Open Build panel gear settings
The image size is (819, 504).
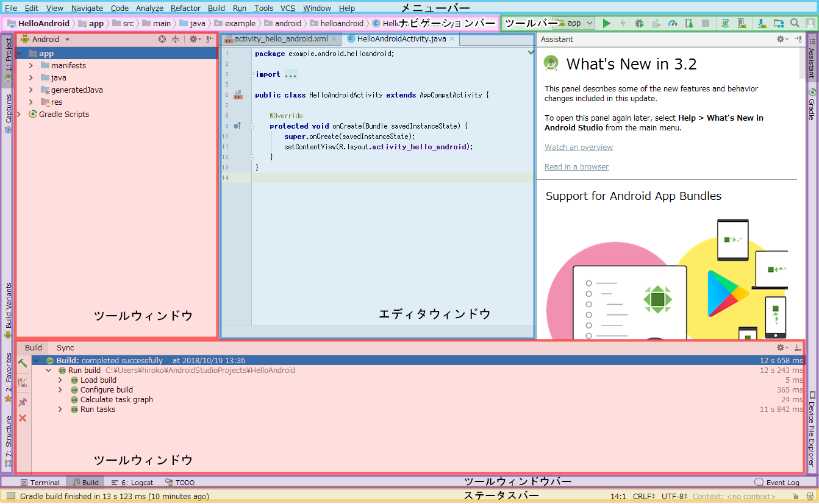pyautogui.click(x=782, y=347)
